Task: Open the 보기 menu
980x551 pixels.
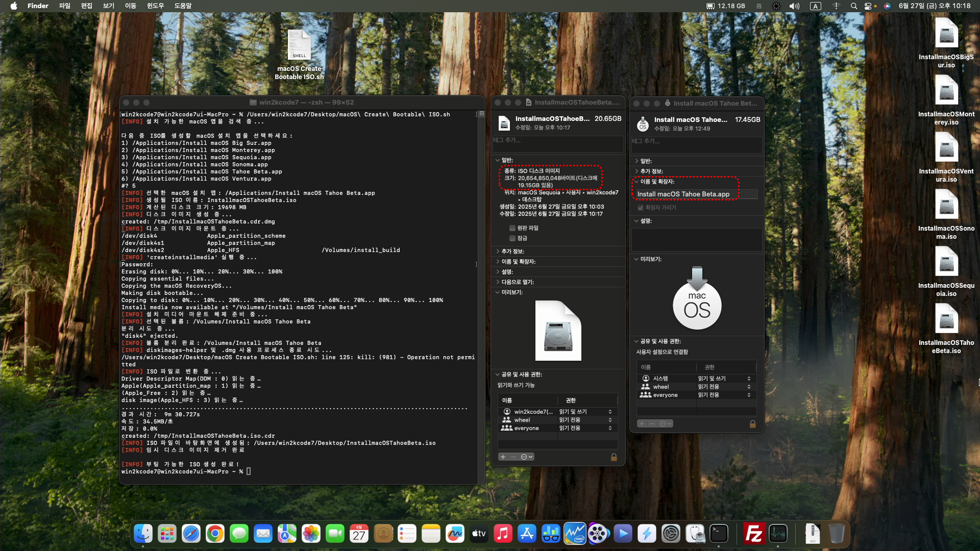Action: click(x=109, y=6)
